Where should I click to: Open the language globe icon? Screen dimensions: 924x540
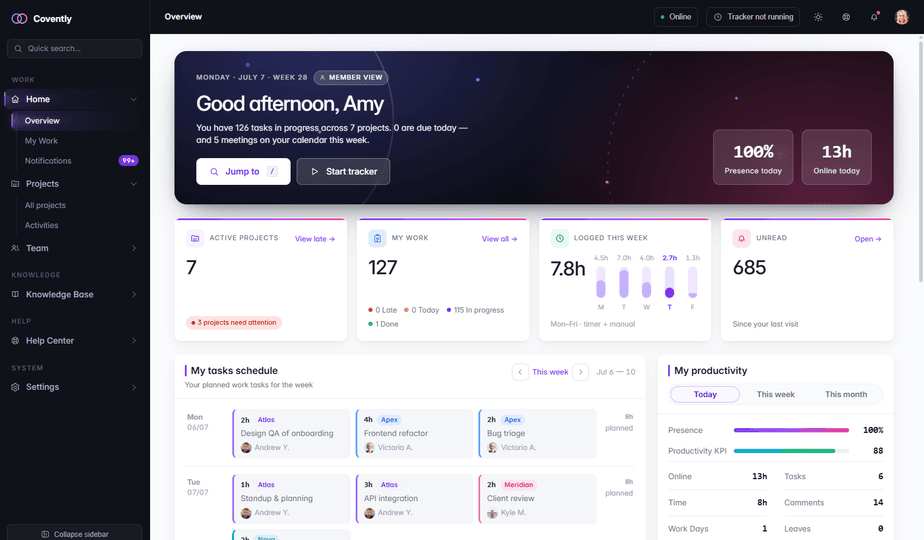(846, 17)
